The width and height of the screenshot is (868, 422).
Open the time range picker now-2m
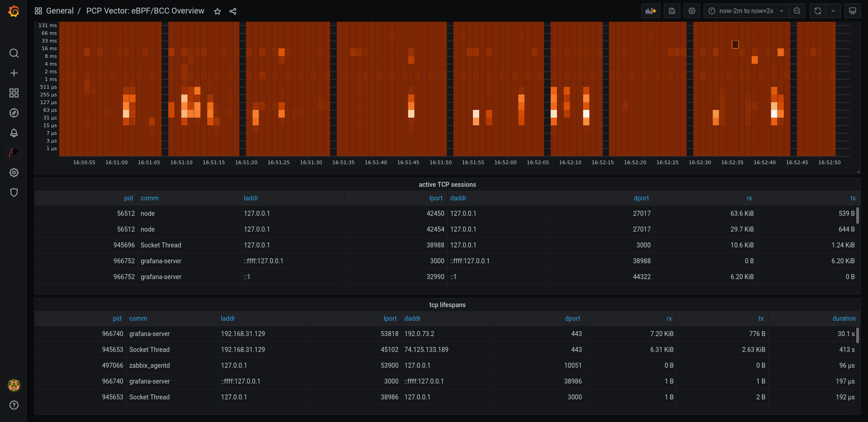point(746,11)
